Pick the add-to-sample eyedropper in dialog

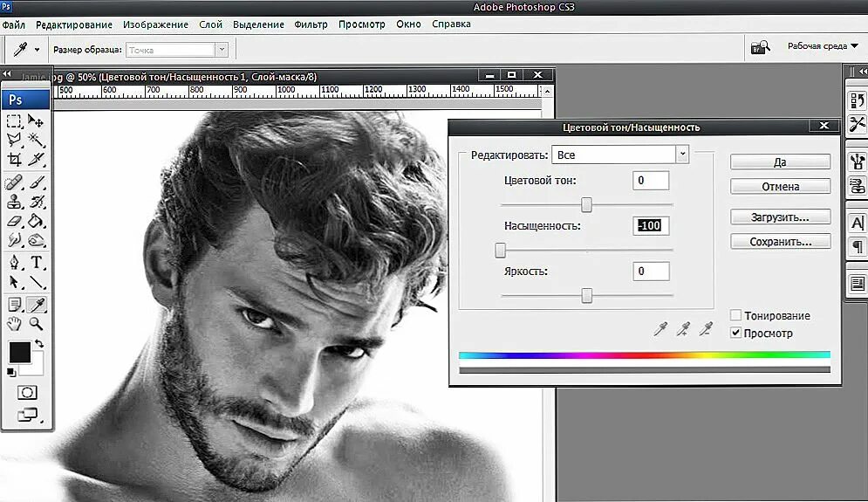point(683,329)
